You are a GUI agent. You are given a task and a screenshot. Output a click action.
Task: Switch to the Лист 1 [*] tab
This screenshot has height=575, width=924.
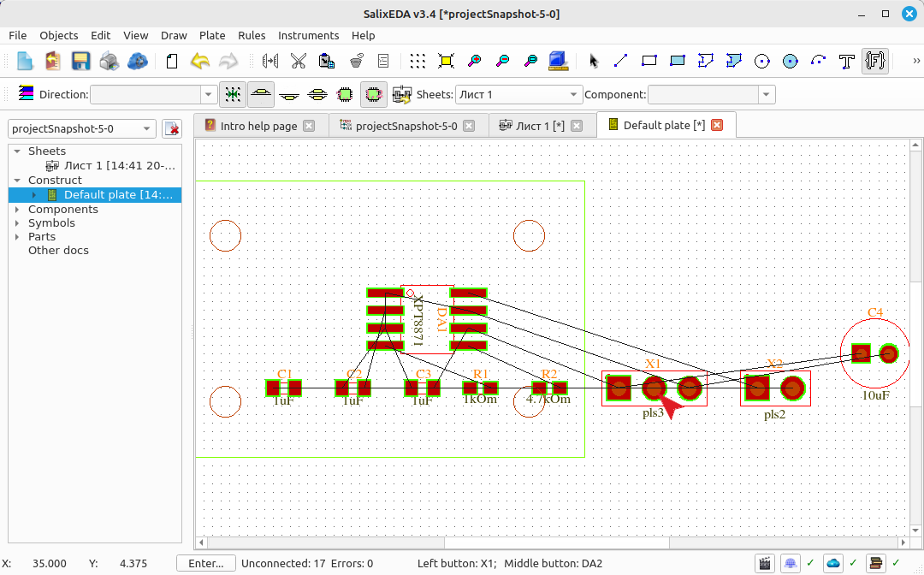(x=541, y=126)
